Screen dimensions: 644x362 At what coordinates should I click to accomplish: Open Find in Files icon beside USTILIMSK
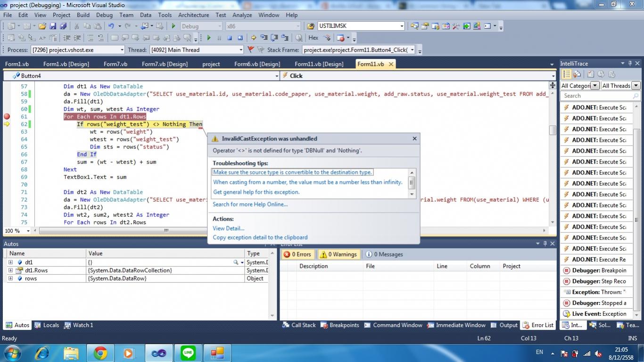[x=310, y=26]
